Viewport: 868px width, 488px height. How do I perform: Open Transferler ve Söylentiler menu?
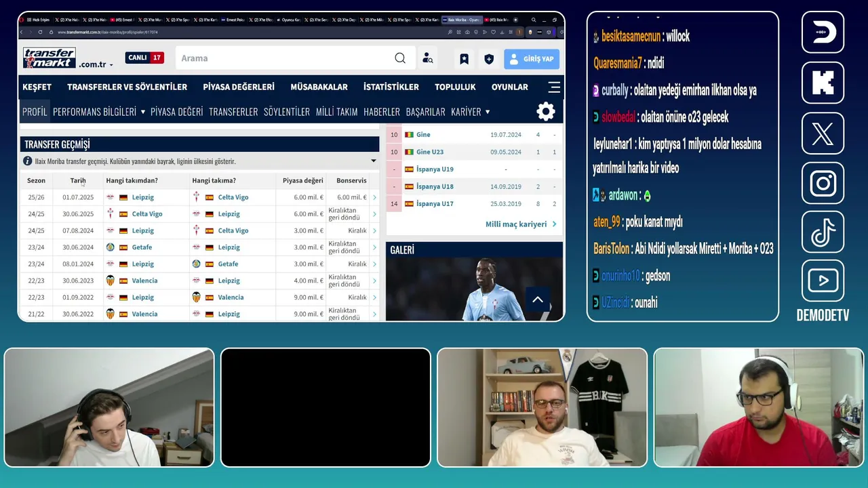pyautogui.click(x=127, y=87)
